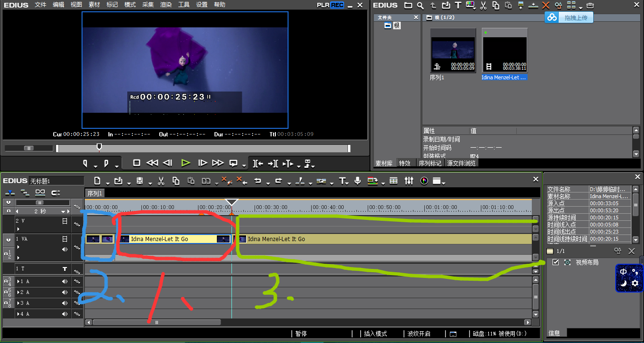This screenshot has width=644, height=343.
Task: Click the Previous frame button
Action: coord(167,163)
